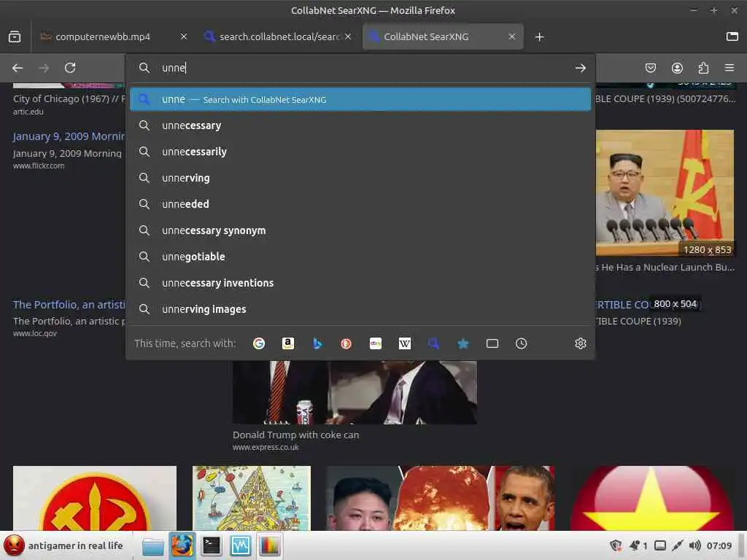Search this time with DuckDuckGo
This screenshot has height=560, width=747.
(x=347, y=343)
